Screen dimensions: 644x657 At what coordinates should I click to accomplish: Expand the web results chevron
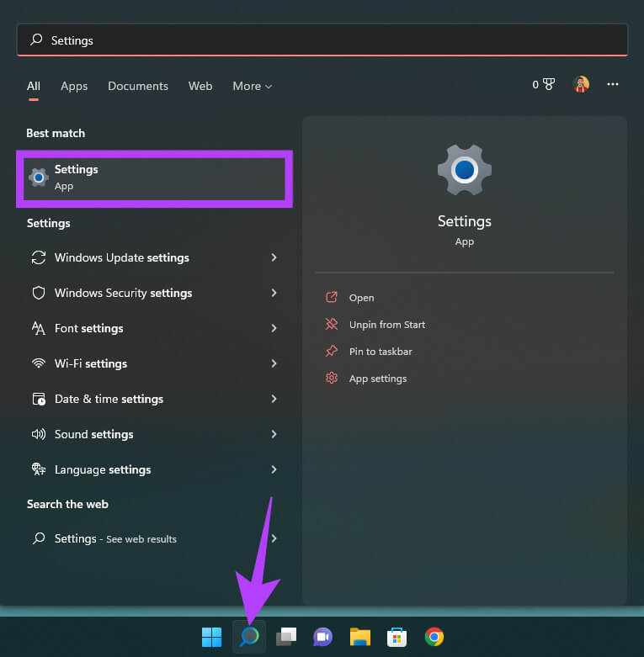coord(274,538)
